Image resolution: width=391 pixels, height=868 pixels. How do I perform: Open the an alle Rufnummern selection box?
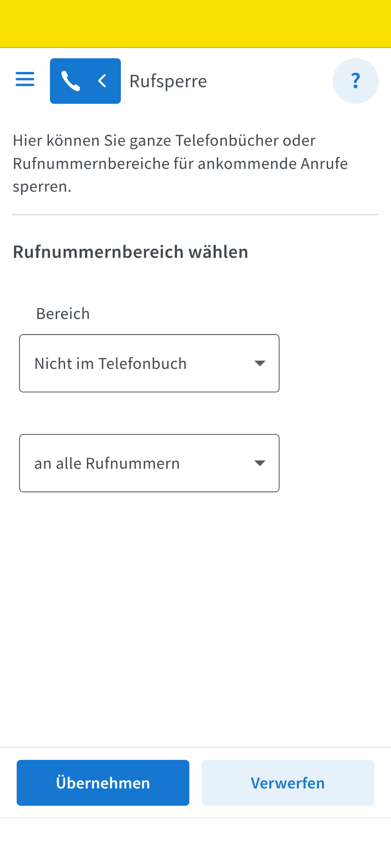(x=136, y=463)
